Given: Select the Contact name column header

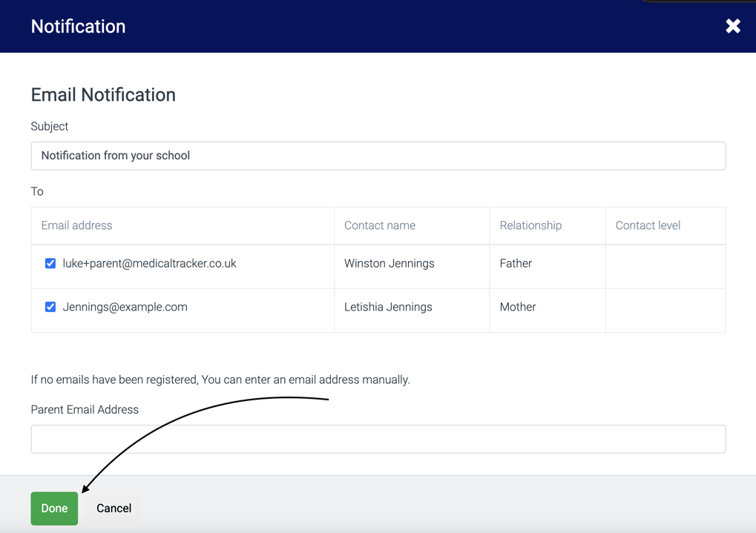Looking at the screenshot, I should pos(379,225).
